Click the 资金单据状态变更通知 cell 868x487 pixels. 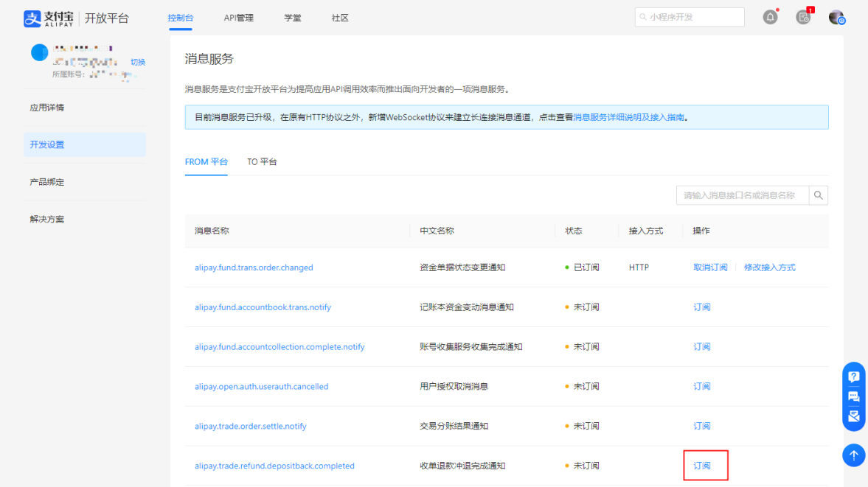462,267
